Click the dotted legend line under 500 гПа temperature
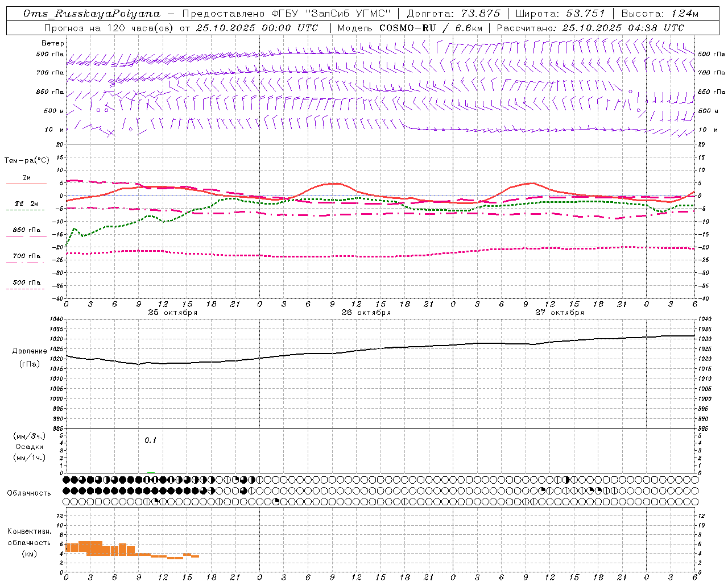 click(x=25, y=289)
